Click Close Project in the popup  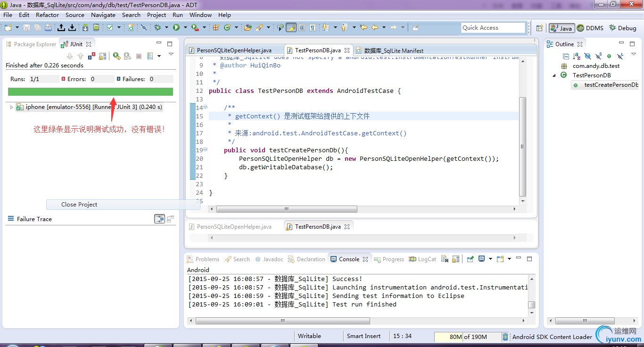click(79, 205)
